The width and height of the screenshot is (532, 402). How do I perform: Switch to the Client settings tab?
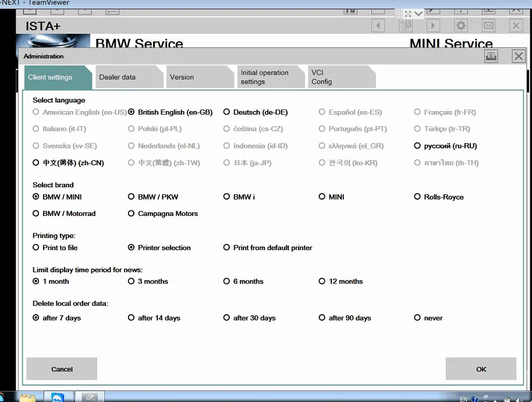point(58,77)
